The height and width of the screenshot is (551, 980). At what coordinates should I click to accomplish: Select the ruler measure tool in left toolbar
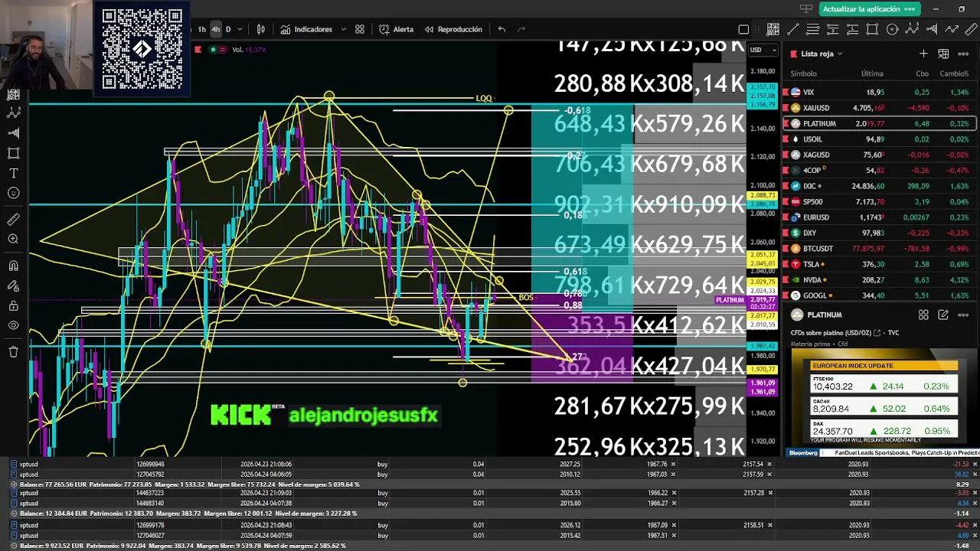13,220
